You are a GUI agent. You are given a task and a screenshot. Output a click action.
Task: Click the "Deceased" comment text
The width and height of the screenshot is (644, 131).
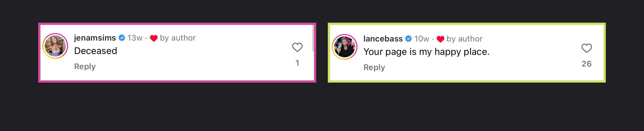coord(95,51)
